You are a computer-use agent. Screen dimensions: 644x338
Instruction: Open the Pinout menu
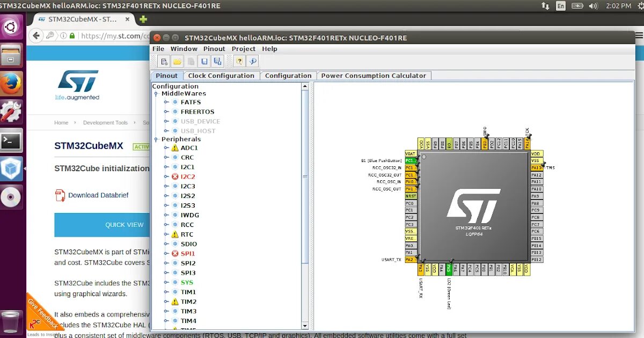(214, 49)
